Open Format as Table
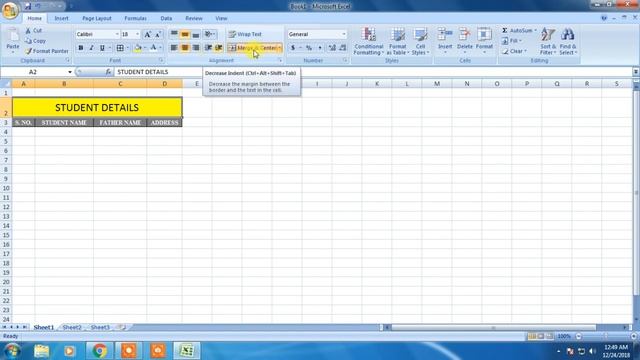 click(x=397, y=41)
